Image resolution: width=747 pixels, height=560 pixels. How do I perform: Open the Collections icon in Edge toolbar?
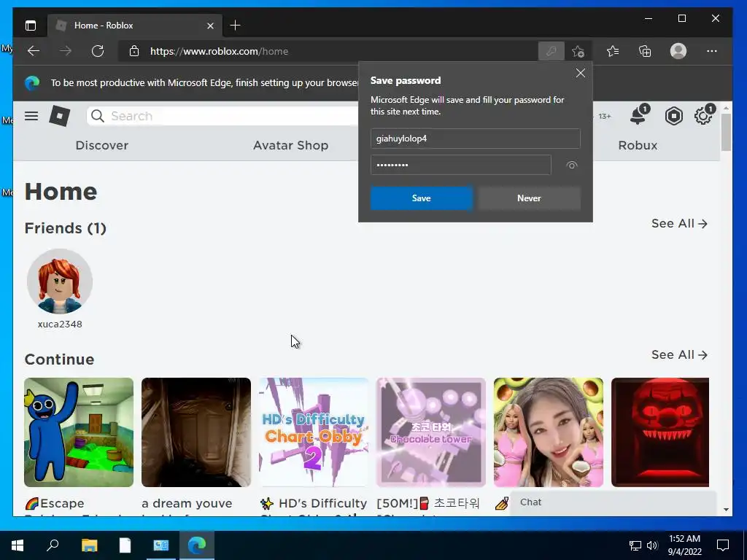coord(645,51)
